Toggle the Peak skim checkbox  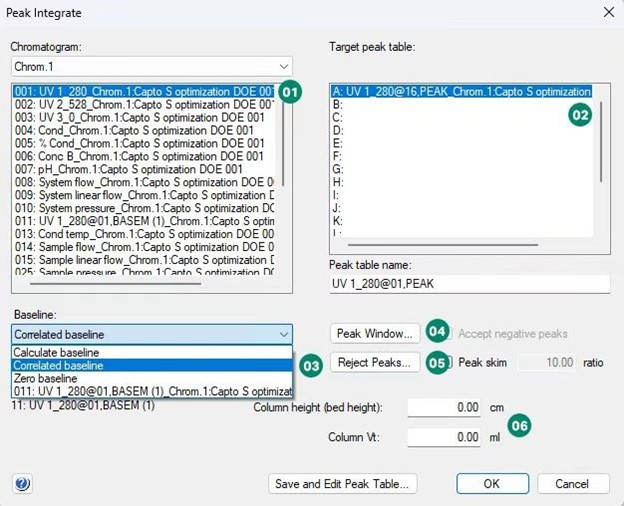449,362
